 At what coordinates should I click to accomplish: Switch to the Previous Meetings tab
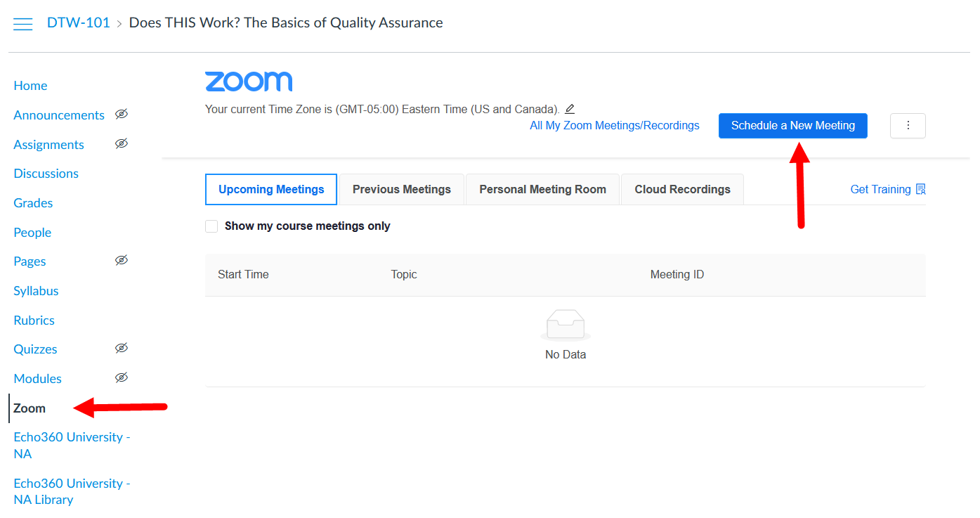click(x=402, y=189)
